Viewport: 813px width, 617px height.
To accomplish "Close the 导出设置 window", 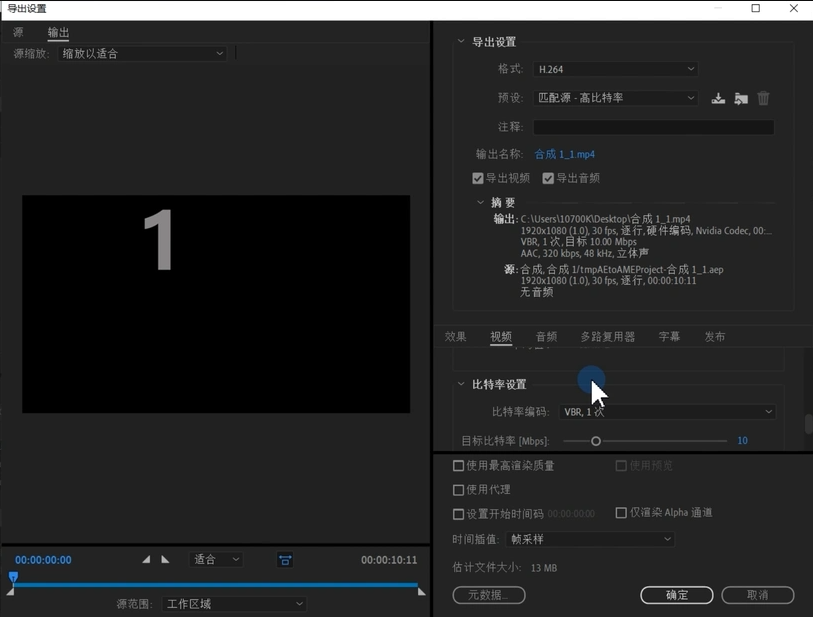I will [x=794, y=8].
